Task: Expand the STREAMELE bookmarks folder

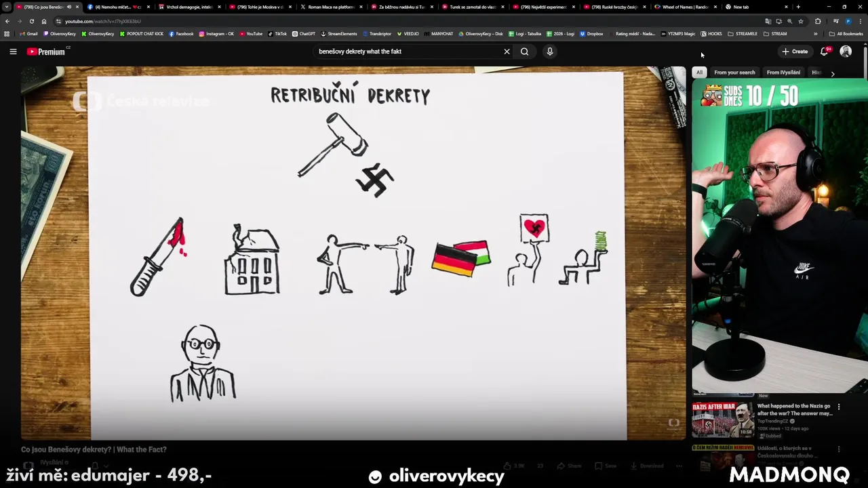Action: tap(742, 33)
